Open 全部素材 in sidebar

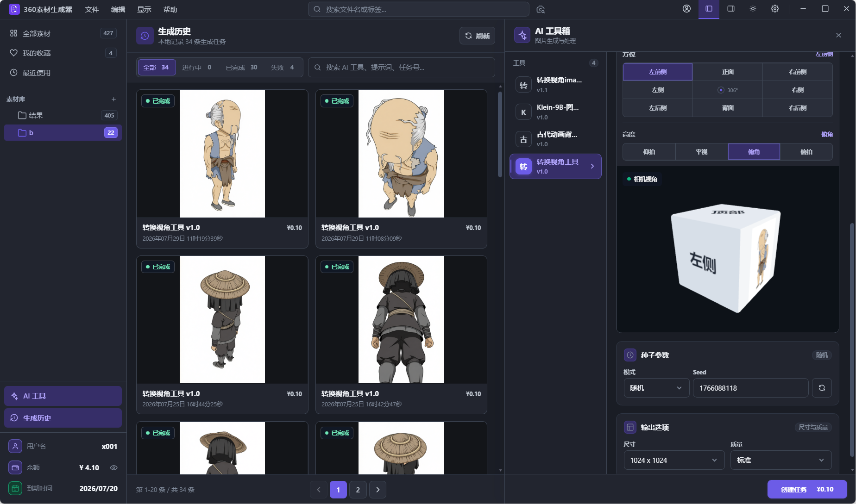(63, 33)
